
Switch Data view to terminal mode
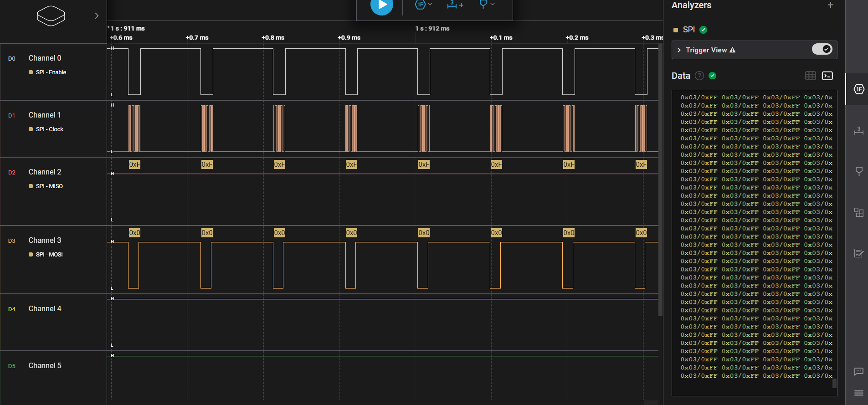click(x=827, y=76)
